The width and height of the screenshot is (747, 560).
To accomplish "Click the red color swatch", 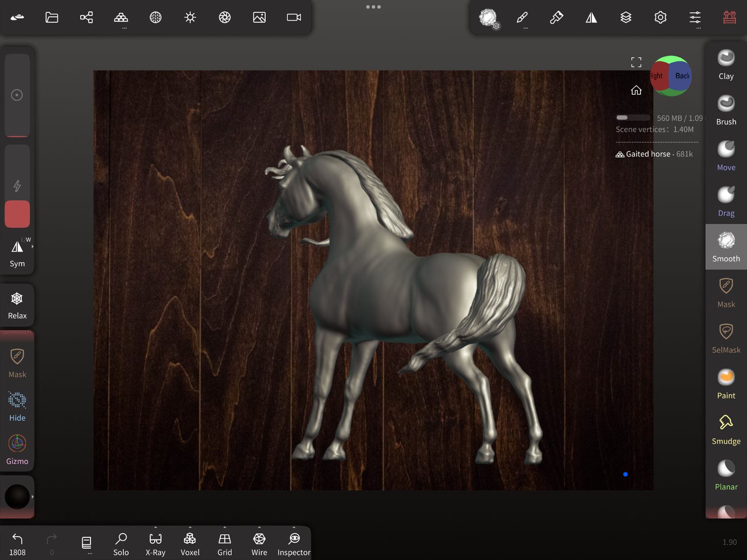I will pos(17,214).
